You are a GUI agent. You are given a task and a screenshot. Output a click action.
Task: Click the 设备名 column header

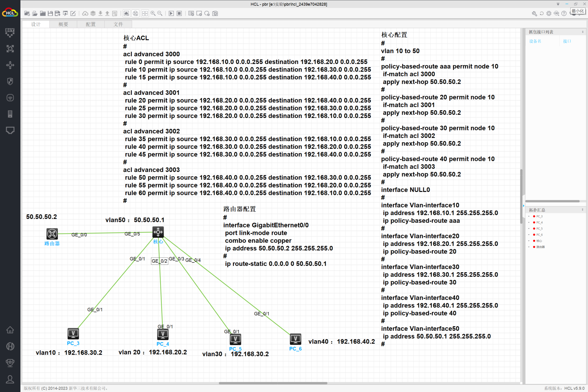pos(535,41)
